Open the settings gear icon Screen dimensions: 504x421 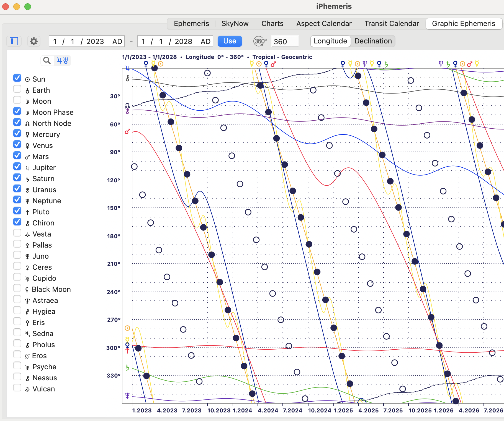pos(34,41)
